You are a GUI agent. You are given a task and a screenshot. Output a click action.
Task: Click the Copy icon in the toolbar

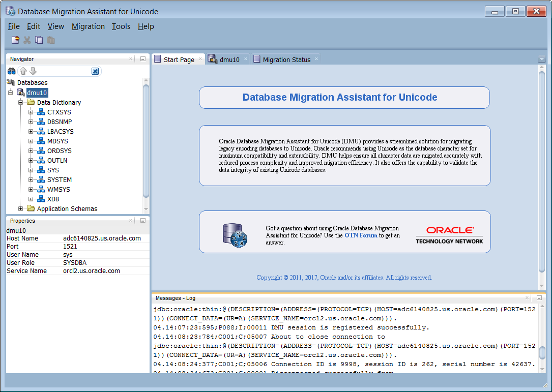coord(39,40)
